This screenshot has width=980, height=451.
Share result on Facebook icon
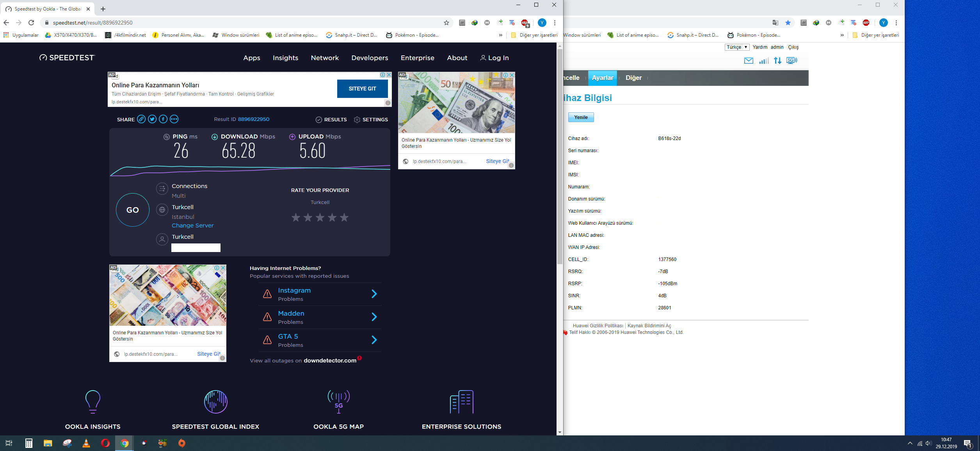pyautogui.click(x=163, y=119)
